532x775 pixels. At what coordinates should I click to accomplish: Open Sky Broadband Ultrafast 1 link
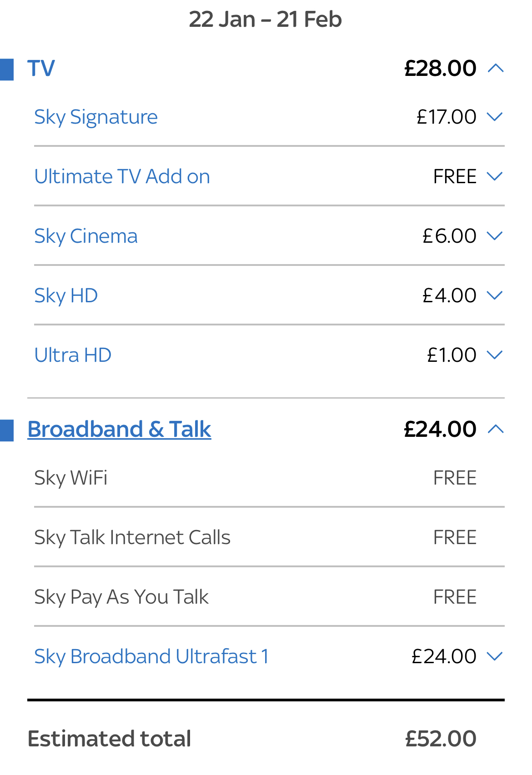click(x=151, y=657)
